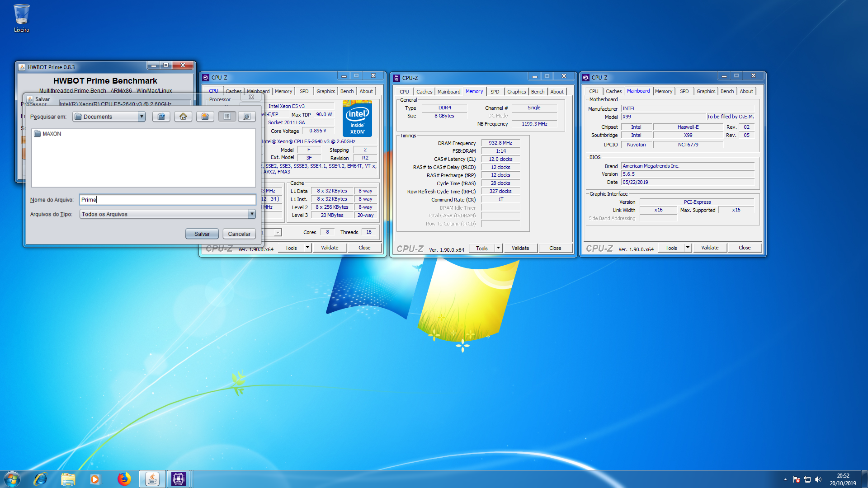
Task: Click Tools button in the Memory CPU-Z window
Action: pyautogui.click(x=482, y=248)
